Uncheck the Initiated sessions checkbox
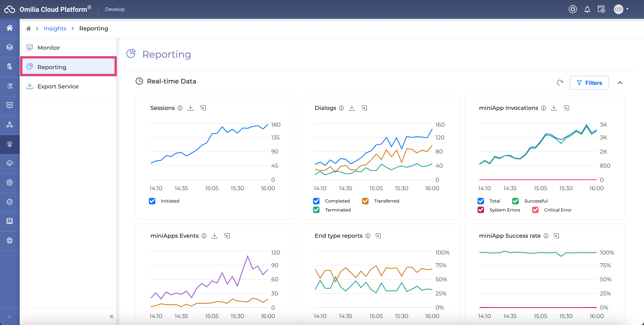This screenshot has height=325, width=644. (152, 201)
